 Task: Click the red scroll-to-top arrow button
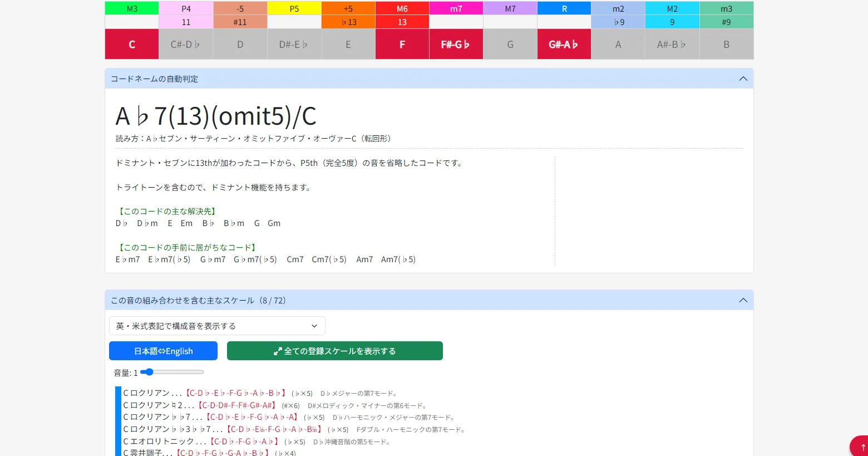[860, 447]
